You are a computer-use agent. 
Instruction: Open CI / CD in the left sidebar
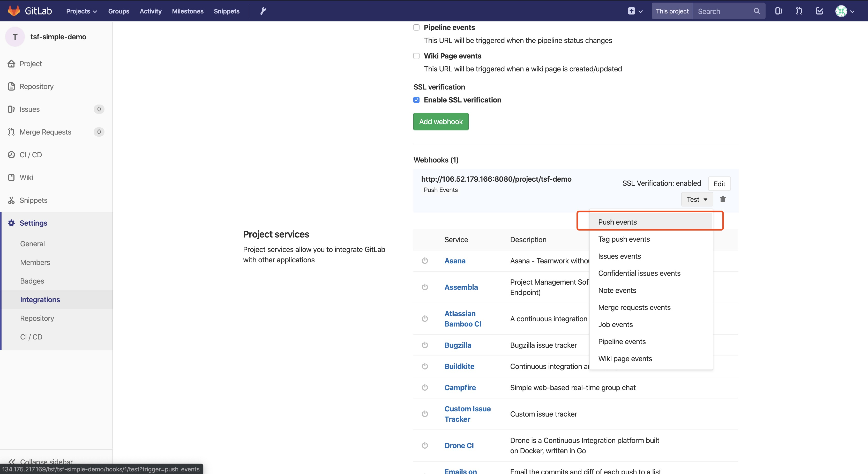pyautogui.click(x=31, y=155)
